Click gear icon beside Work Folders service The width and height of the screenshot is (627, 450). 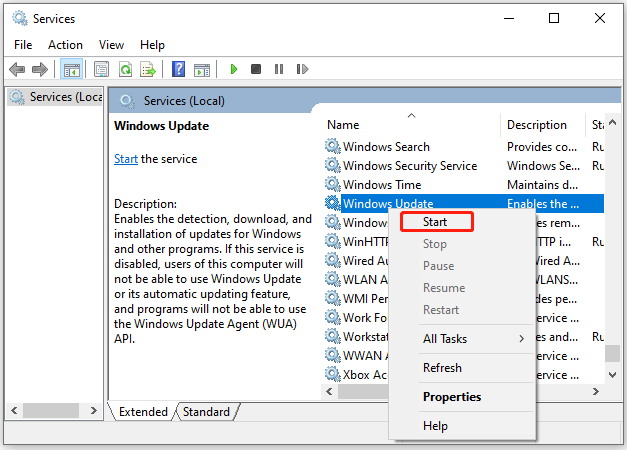[332, 317]
